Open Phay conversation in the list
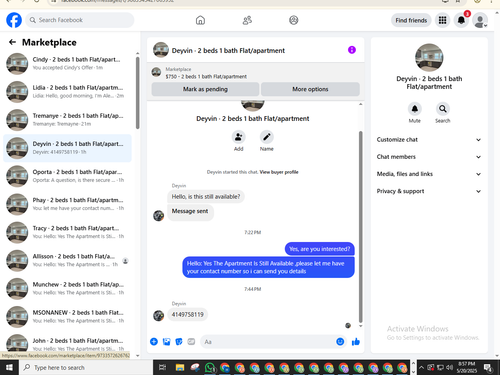The image size is (500, 375). [x=67, y=204]
